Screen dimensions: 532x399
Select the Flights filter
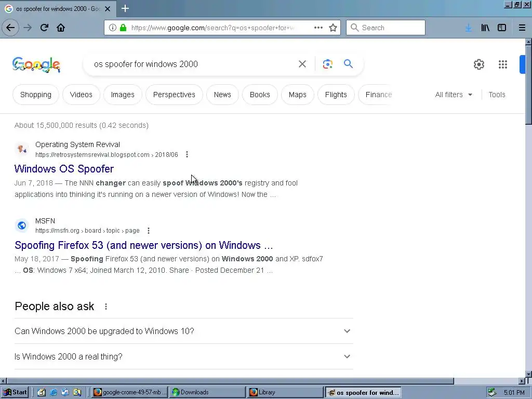pyautogui.click(x=336, y=95)
